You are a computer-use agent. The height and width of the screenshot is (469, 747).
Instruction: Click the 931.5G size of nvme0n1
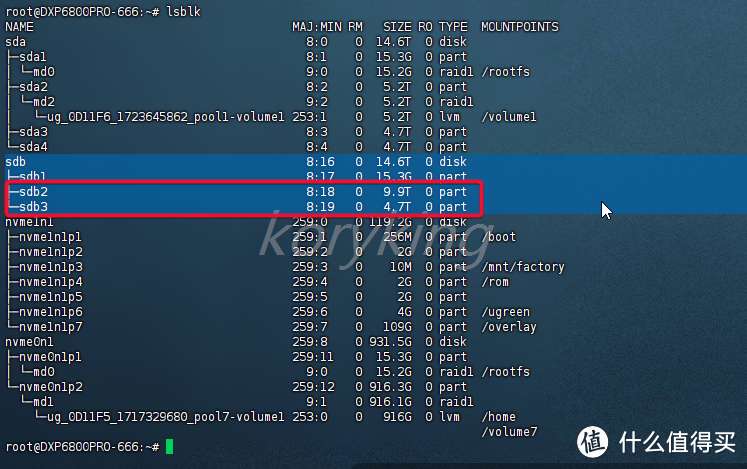(390, 342)
